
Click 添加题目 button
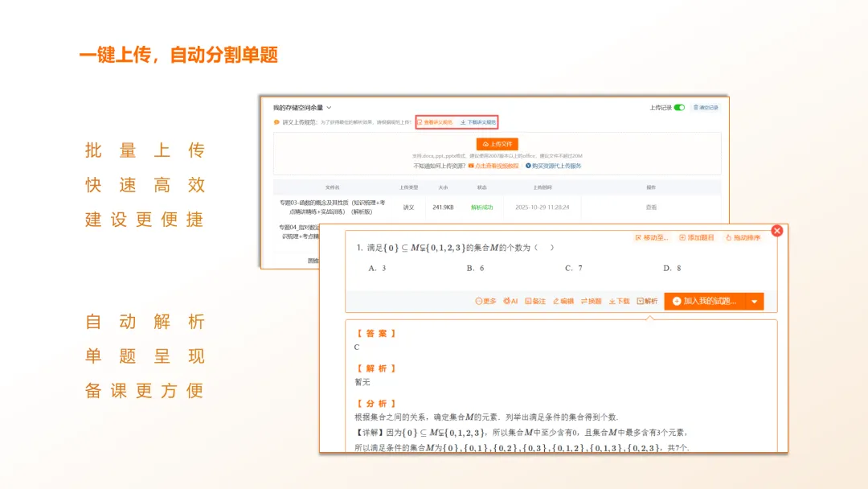tap(696, 237)
